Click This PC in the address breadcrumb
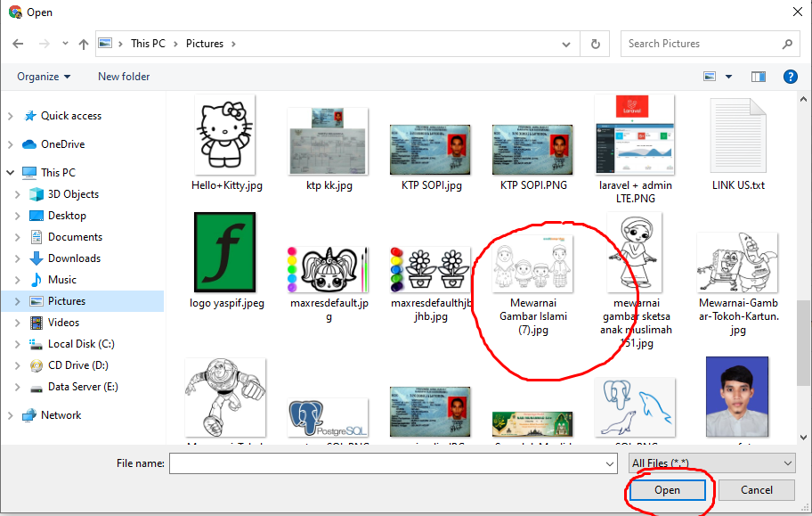The height and width of the screenshot is (516, 812). click(x=148, y=44)
